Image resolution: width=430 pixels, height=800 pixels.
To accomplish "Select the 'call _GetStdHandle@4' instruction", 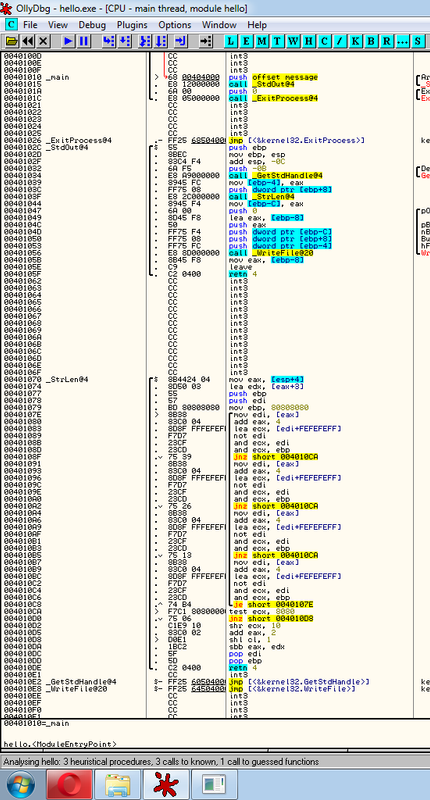I will [x=275, y=176].
